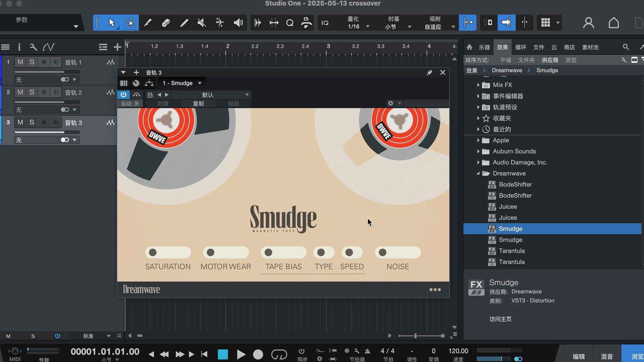Screen dimensions: 644x362
Task: Mute track 音轨 1
Action: (20, 62)
